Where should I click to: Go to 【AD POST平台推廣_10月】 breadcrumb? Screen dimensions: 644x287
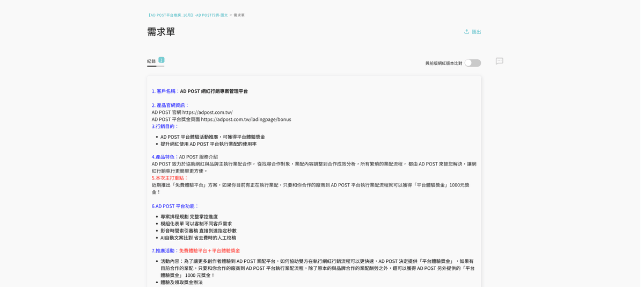pyautogui.click(x=188, y=15)
